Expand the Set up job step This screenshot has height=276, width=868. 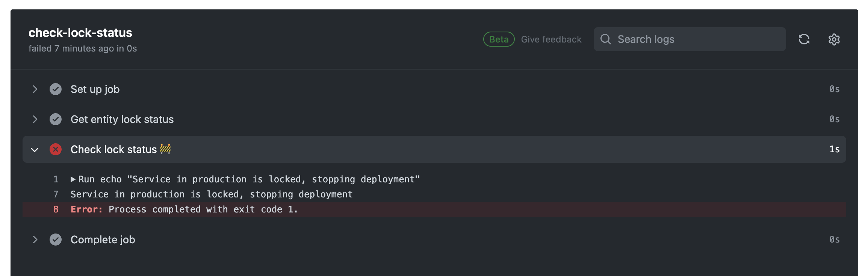35,89
